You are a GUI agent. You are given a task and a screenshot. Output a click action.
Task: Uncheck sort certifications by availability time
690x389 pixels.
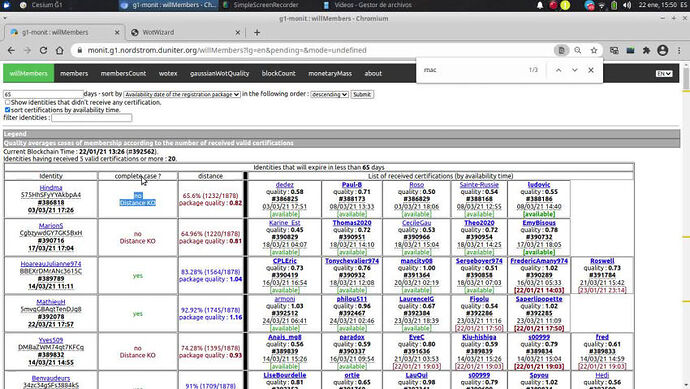7,110
